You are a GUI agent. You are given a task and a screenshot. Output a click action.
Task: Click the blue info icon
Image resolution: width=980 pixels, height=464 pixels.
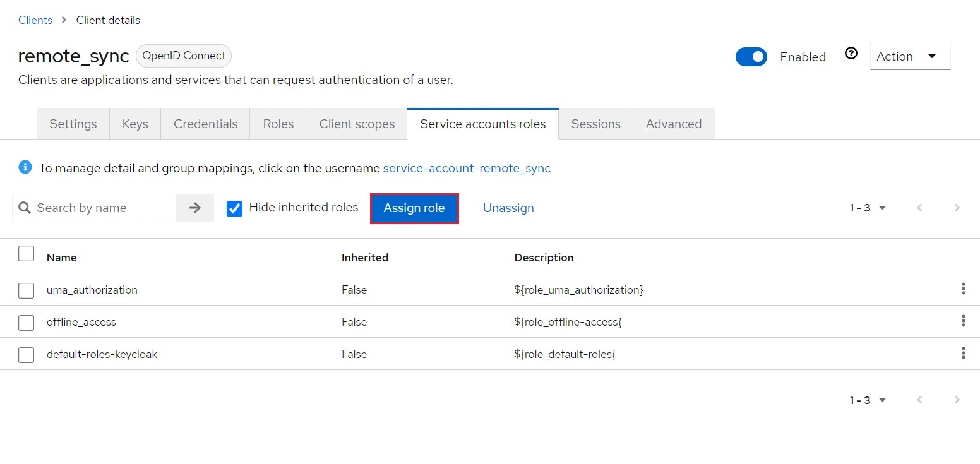25,167
